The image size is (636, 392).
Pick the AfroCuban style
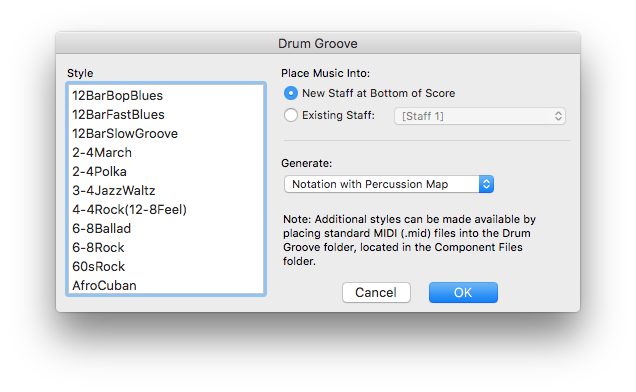coord(165,285)
